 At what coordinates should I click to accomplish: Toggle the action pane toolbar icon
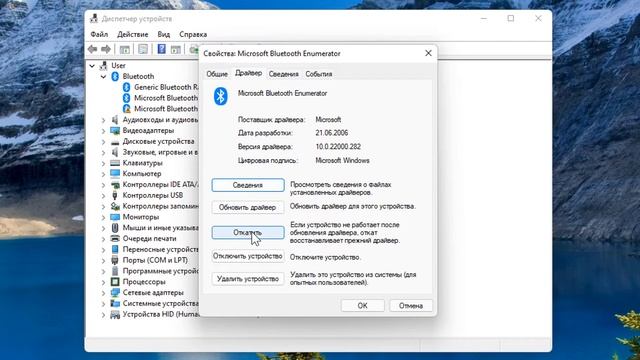coord(176,49)
